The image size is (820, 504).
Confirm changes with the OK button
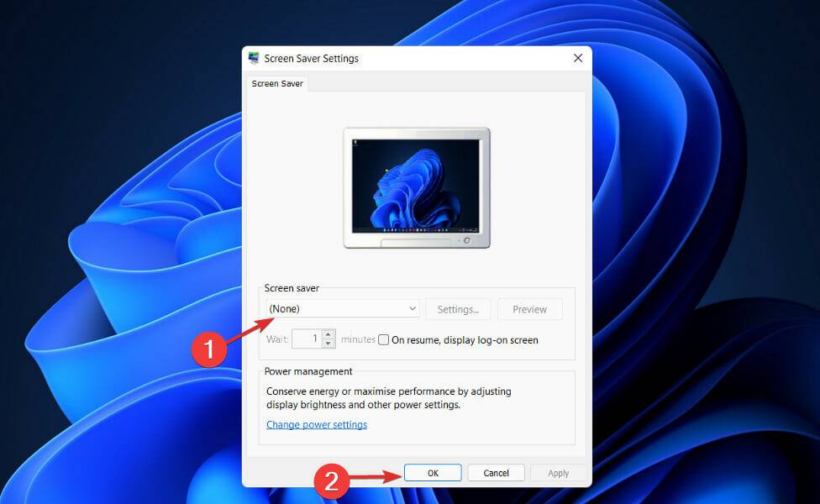point(432,472)
